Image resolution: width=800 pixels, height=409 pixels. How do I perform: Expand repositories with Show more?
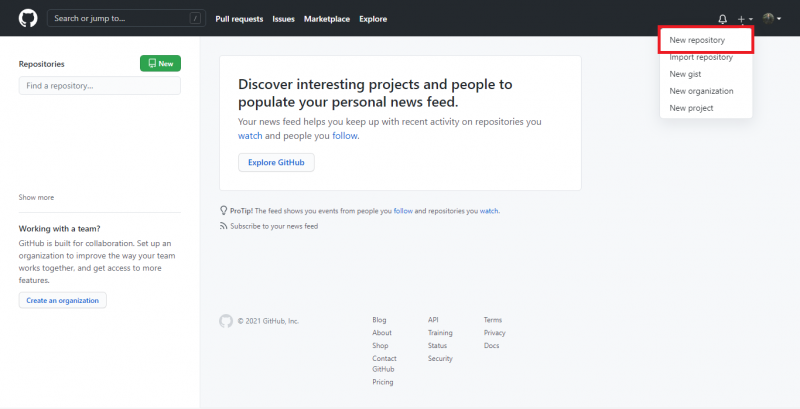[36, 197]
